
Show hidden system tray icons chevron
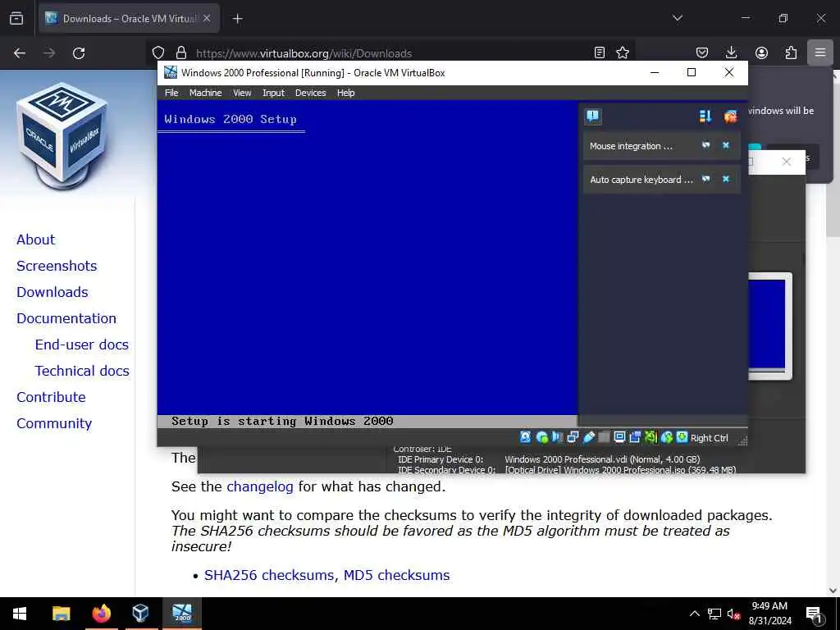point(694,614)
